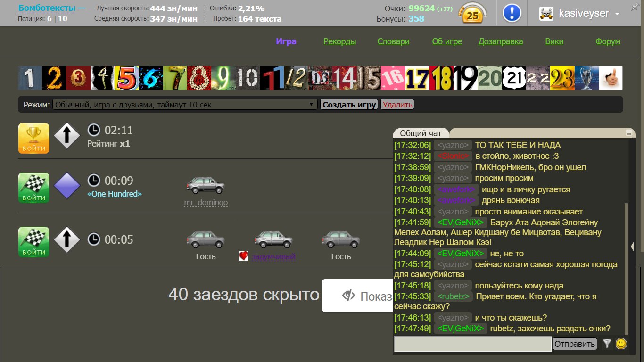Click the blue exclamation notification icon
This screenshot has width=644, height=362.
point(512,13)
